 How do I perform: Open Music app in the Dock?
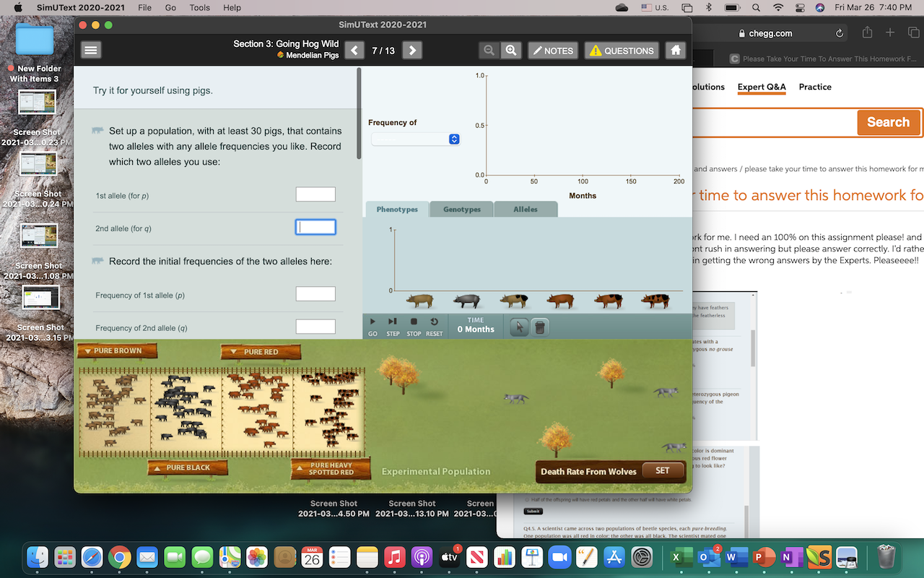coord(394,557)
